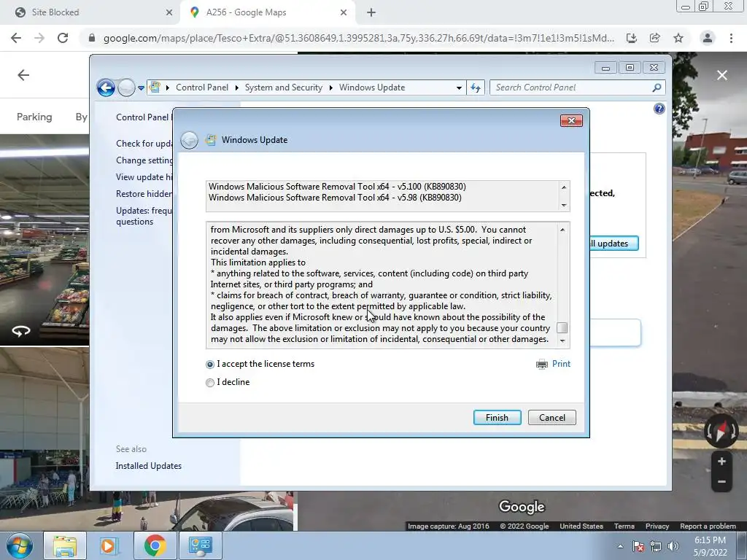The height and width of the screenshot is (560, 747).
Task: Select the Parking tab in Google Maps
Action: [x=34, y=117]
